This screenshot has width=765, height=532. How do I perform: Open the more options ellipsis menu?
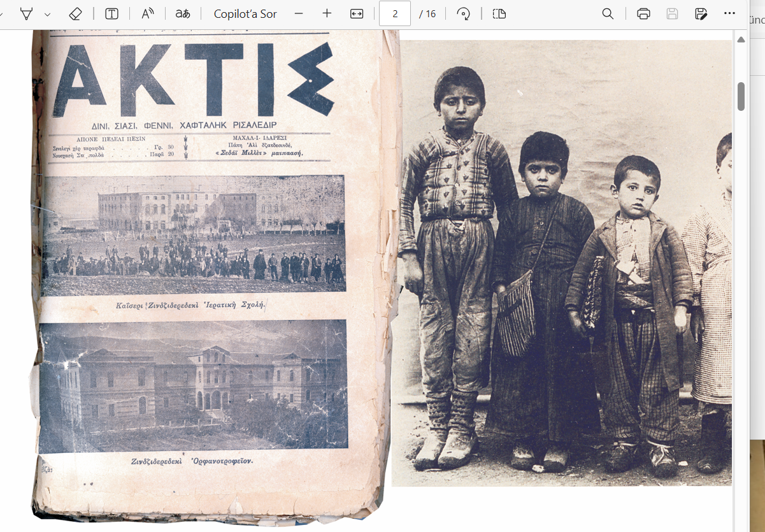point(729,14)
